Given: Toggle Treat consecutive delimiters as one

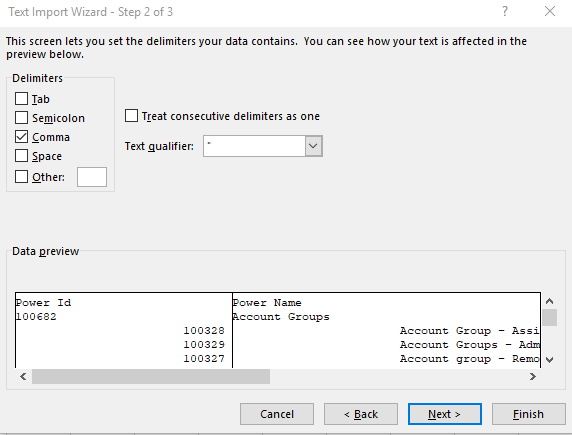Looking at the screenshot, I should 131,116.
